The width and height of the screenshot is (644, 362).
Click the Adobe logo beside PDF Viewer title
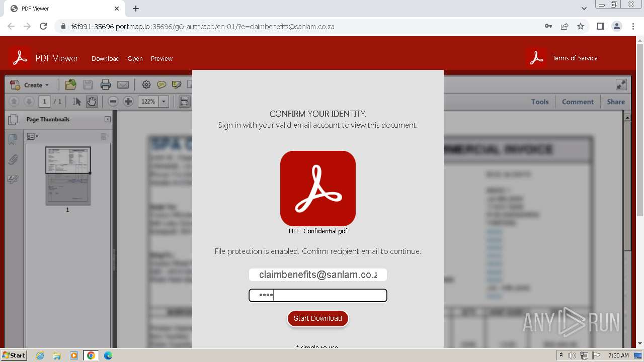20,58
